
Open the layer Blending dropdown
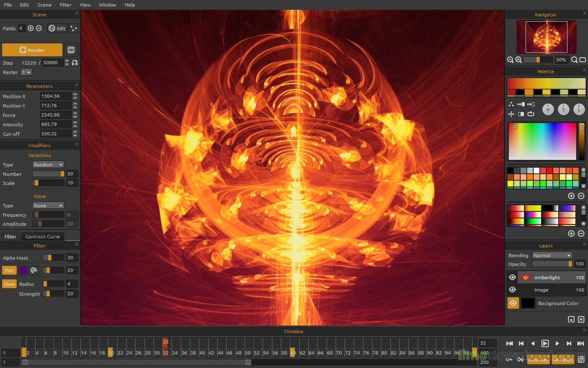point(552,255)
